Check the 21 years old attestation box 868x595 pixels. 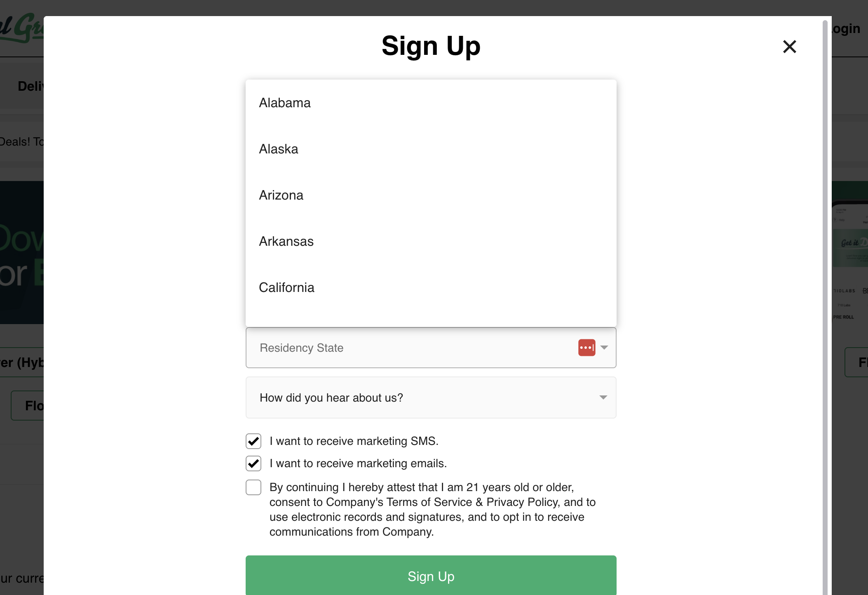(x=253, y=487)
